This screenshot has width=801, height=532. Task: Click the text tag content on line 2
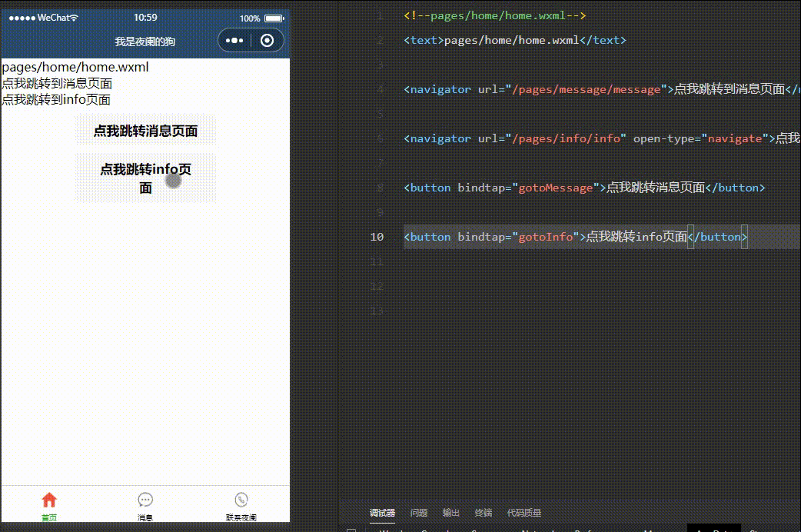click(511, 41)
